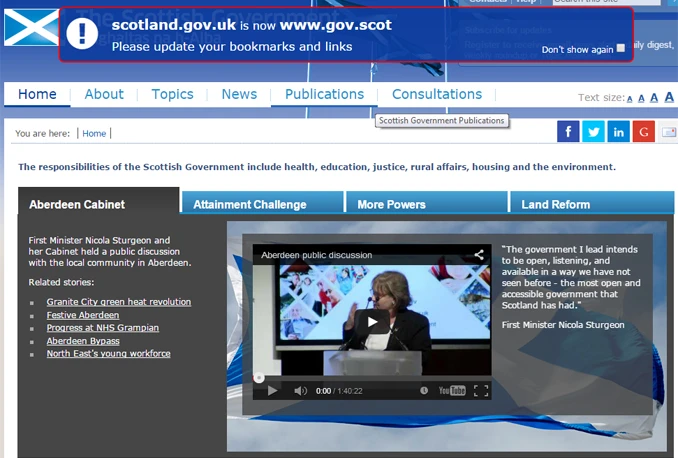Open the Publications navigation menu item

click(324, 94)
